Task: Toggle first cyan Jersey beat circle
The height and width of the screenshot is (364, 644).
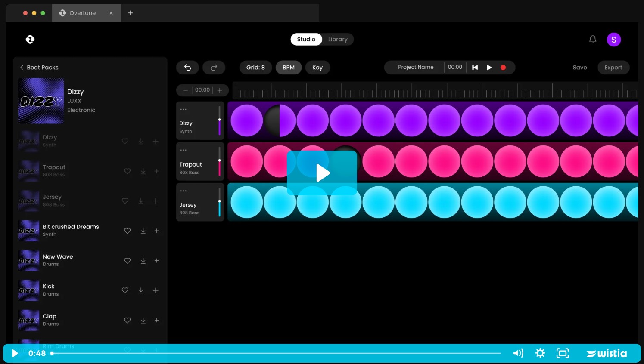Action: (247, 202)
